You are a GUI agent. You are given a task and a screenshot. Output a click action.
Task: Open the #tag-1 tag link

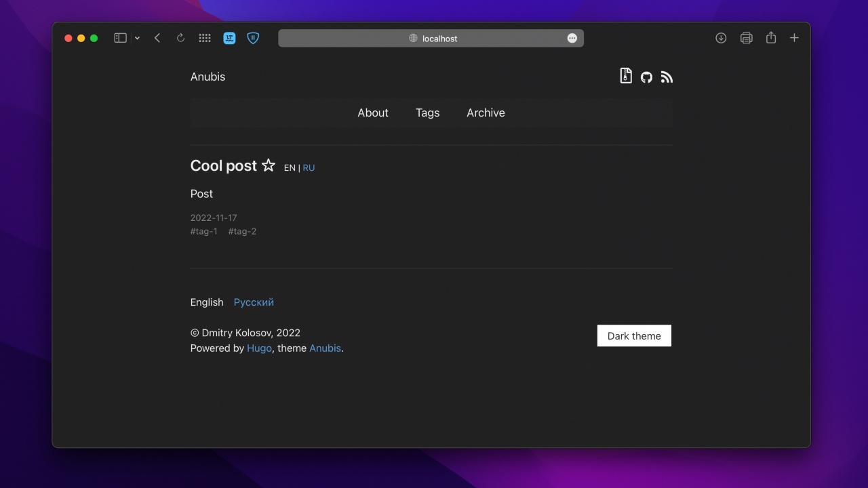pyautogui.click(x=204, y=231)
